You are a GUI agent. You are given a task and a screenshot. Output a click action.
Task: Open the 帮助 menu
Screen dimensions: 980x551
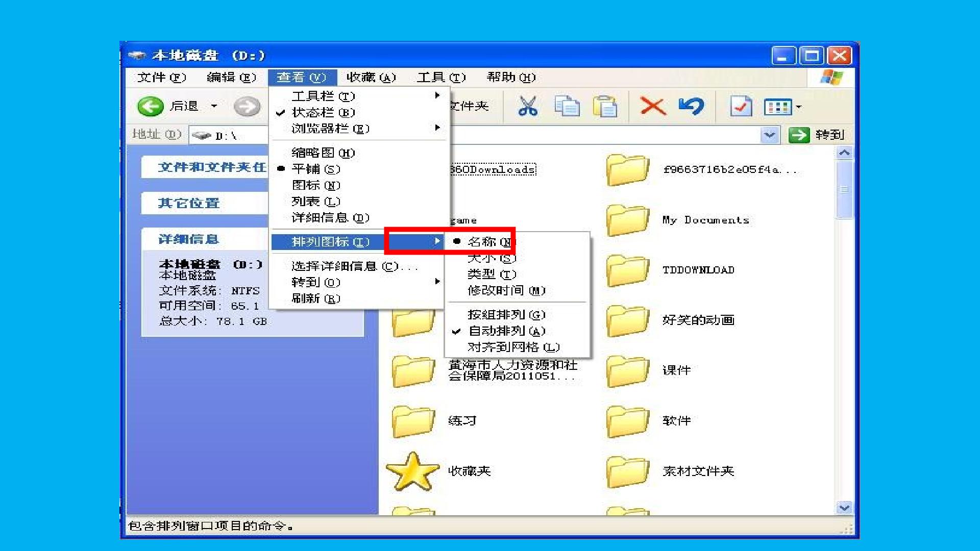coord(511,78)
